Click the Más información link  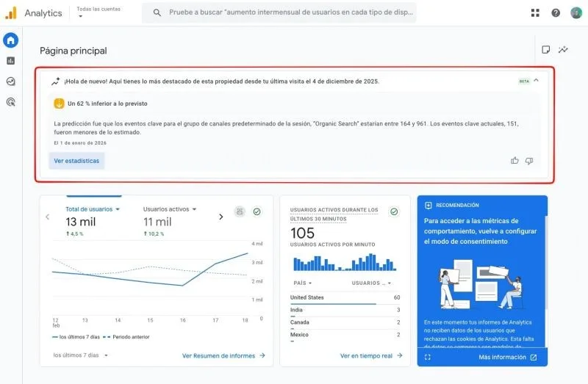coord(508,357)
